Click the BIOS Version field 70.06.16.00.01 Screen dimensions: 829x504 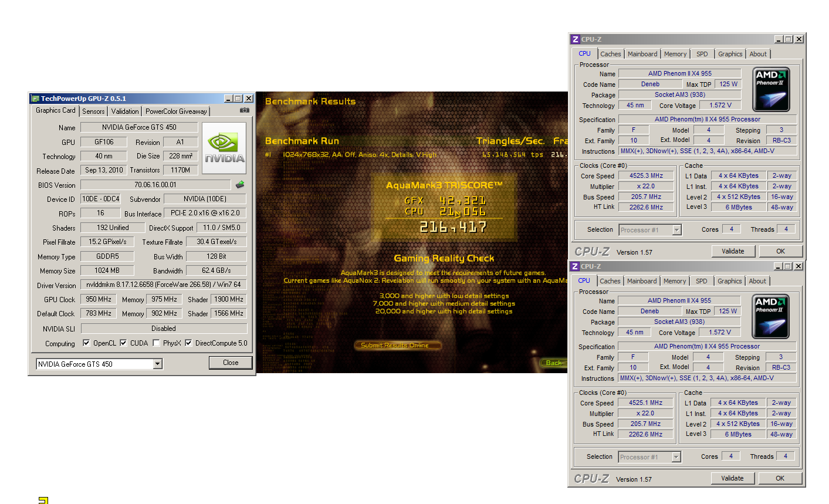pyautogui.click(x=155, y=185)
